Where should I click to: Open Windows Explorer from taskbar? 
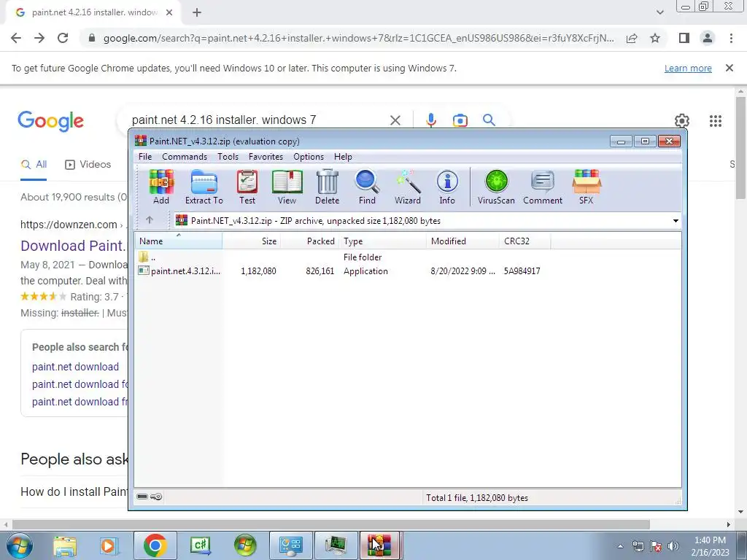[65, 545]
